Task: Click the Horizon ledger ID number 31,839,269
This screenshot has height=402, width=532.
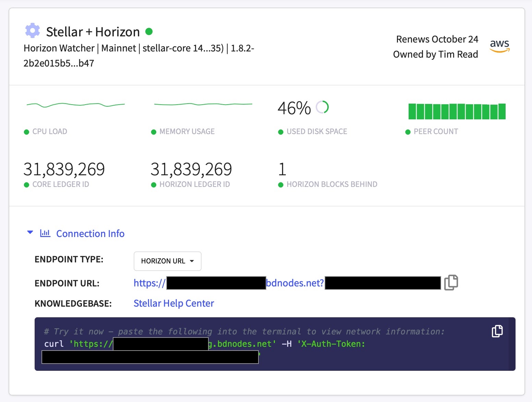Action: [191, 169]
